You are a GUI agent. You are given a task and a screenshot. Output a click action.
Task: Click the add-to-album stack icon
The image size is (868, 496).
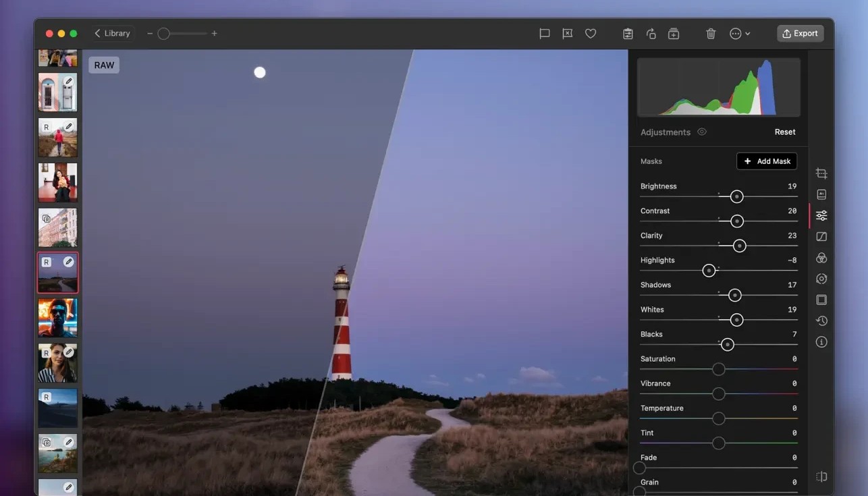(x=674, y=33)
